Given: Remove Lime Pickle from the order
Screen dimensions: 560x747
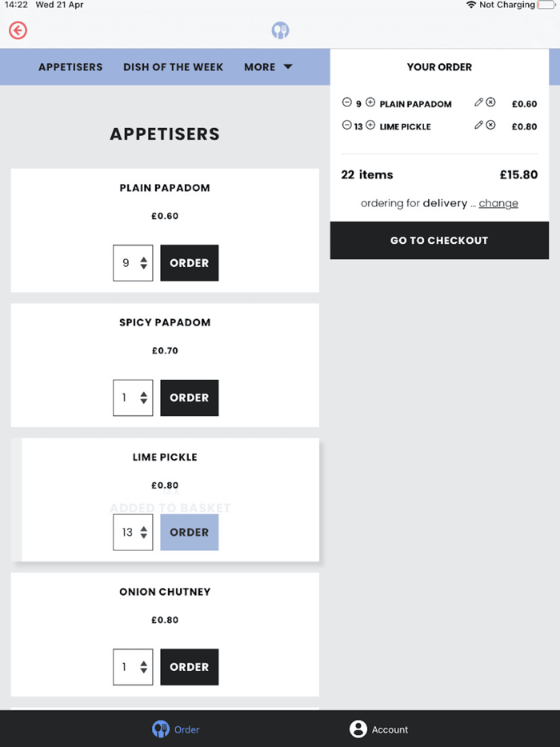Looking at the screenshot, I should 491,126.
